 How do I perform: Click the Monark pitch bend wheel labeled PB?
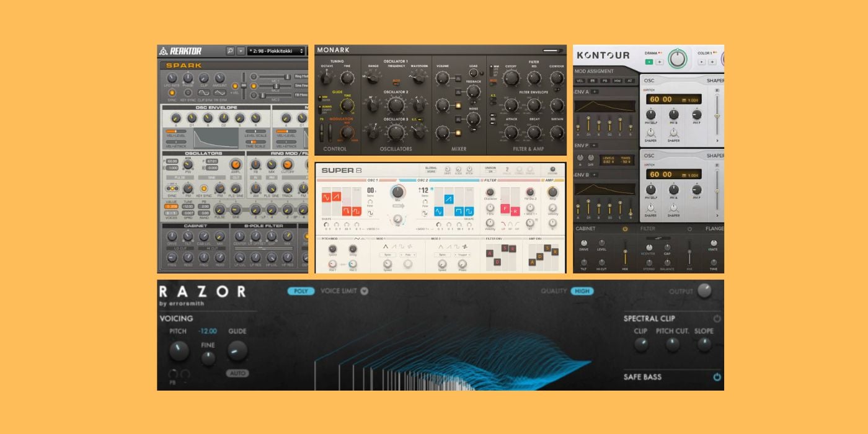321,132
